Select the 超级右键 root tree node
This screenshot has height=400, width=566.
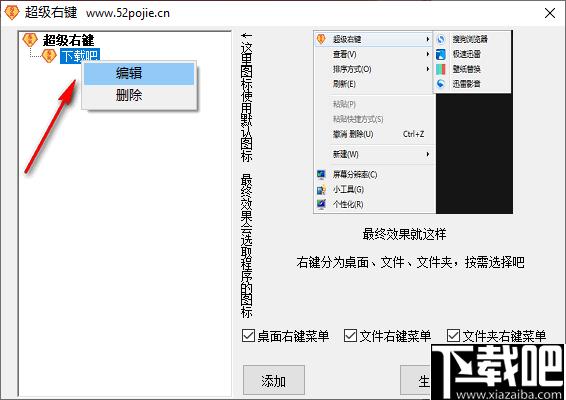point(68,40)
